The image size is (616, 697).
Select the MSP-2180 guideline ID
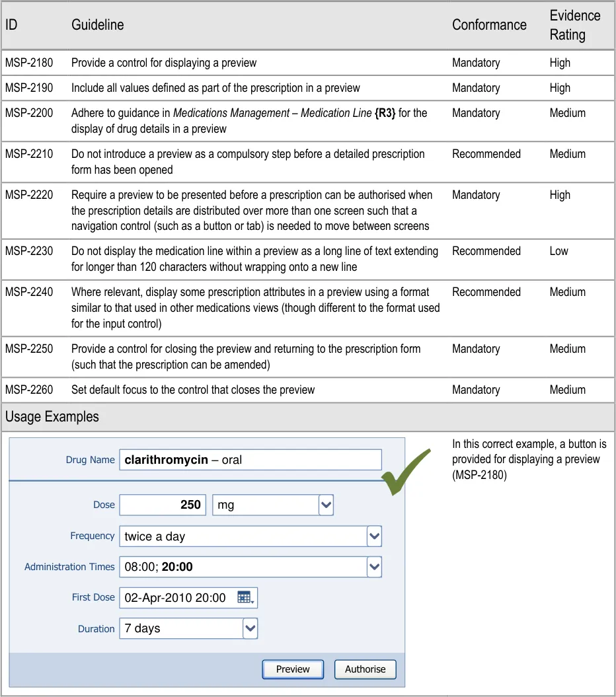pos(29,63)
